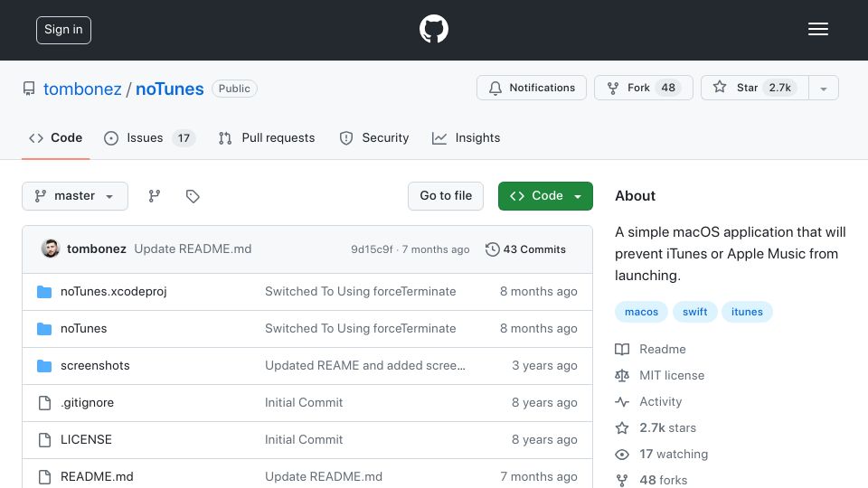Image resolution: width=868 pixels, height=488 pixels.
Task: Open the Issues tab
Action: 149,137
